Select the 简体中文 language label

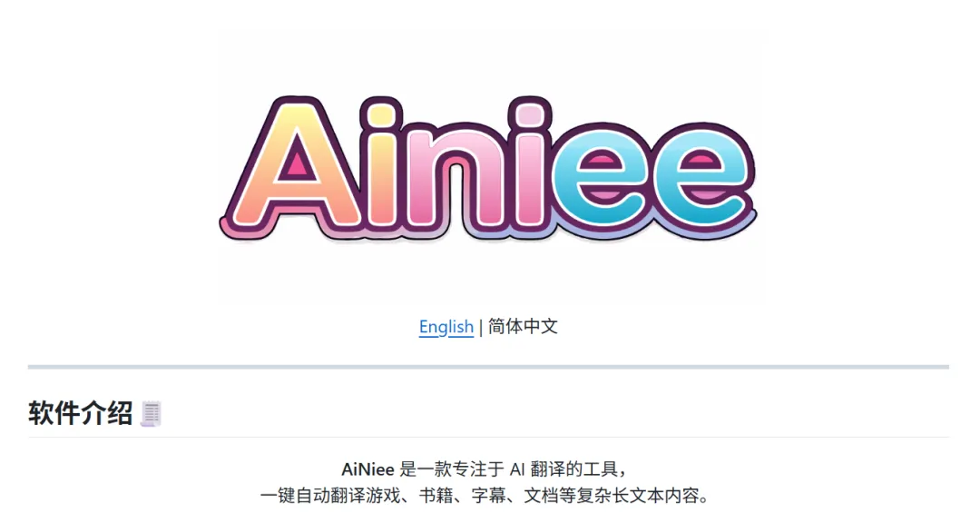point(523,327)
